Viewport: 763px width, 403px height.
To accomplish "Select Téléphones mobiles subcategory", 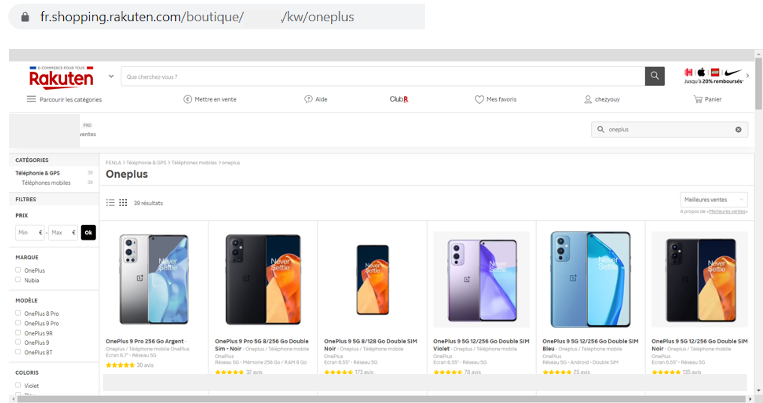I will coord(46,183).
